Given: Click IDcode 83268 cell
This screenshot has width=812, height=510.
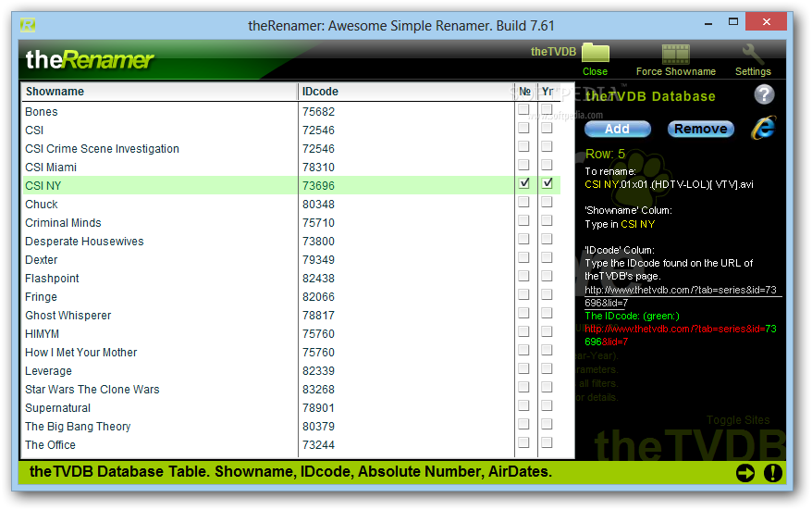Looking at the screenshot, I should [318, 390].
